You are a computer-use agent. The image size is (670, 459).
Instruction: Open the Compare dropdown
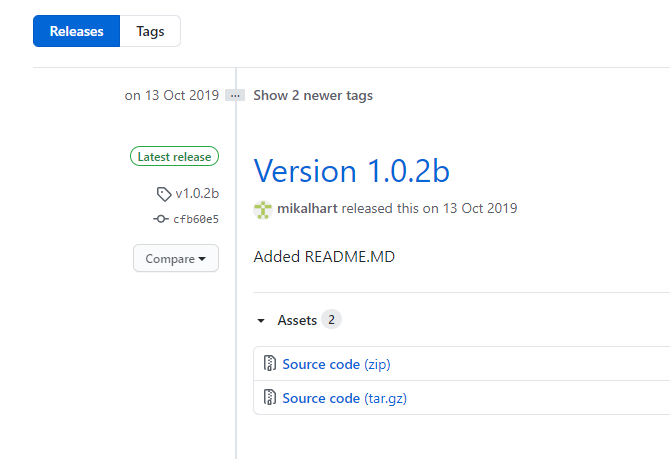[176, 258]
